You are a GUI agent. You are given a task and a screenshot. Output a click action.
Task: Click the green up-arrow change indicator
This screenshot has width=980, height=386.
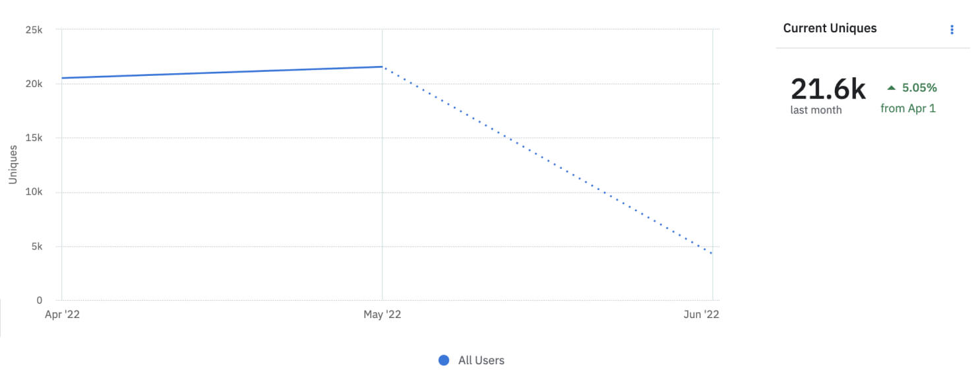891,88
